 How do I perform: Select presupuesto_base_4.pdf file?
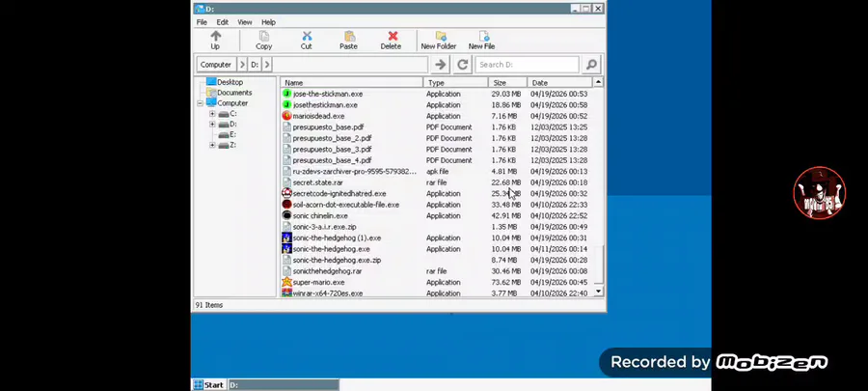tap(332, 160)
